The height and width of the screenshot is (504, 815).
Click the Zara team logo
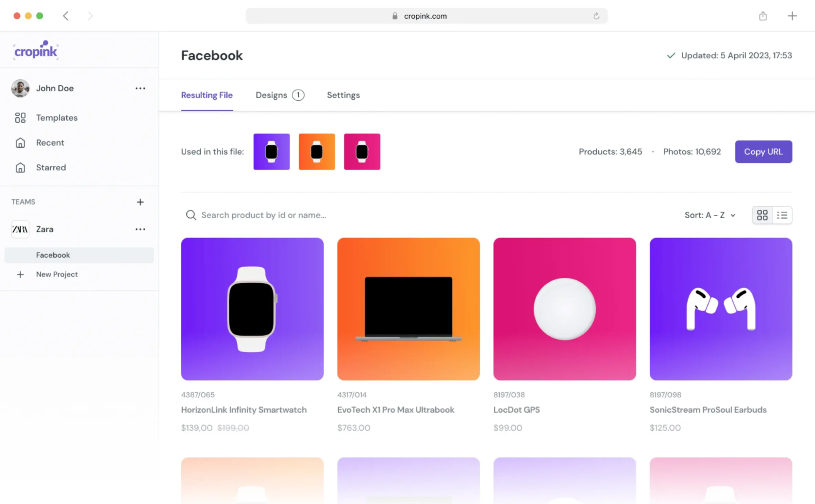coord(20,229)
